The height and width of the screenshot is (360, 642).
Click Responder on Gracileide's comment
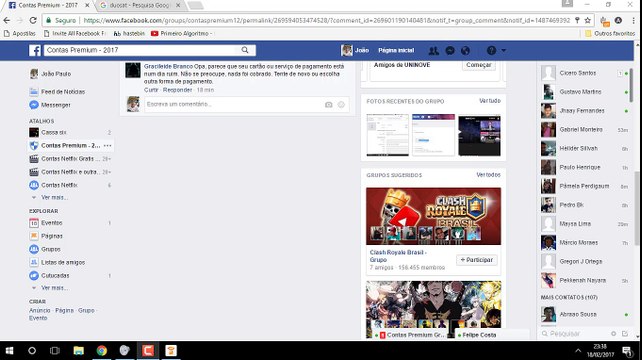click(177, 90)
